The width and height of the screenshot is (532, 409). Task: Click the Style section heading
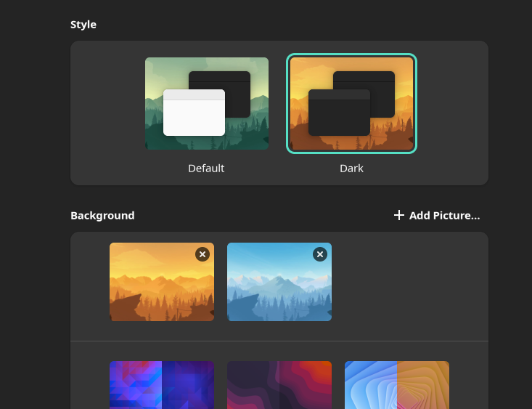click(83, 25)
